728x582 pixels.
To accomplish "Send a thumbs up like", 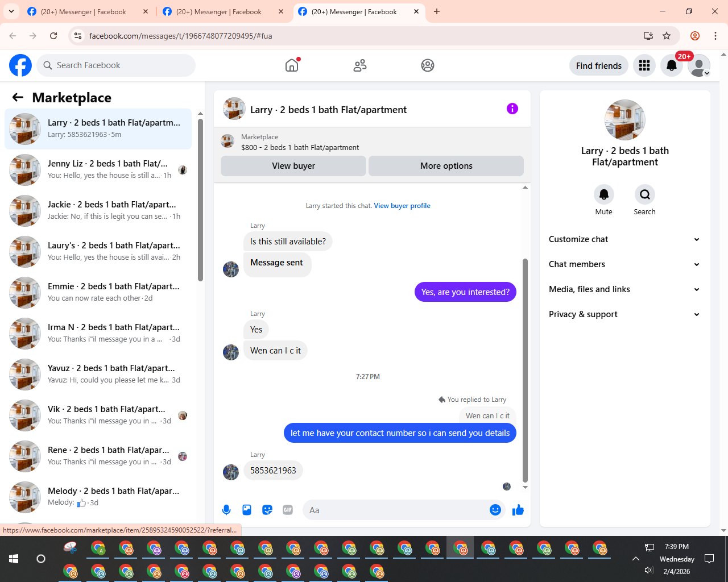I will tap(518, 510).
